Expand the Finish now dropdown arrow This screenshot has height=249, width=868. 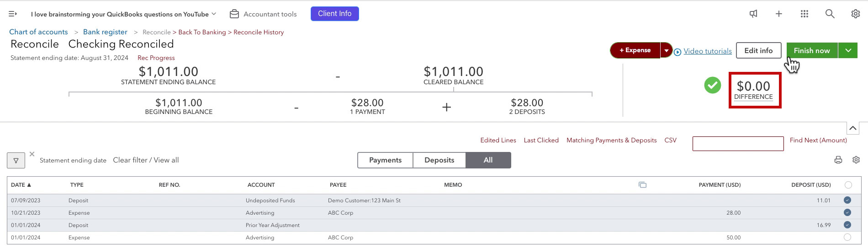[848, 50]
